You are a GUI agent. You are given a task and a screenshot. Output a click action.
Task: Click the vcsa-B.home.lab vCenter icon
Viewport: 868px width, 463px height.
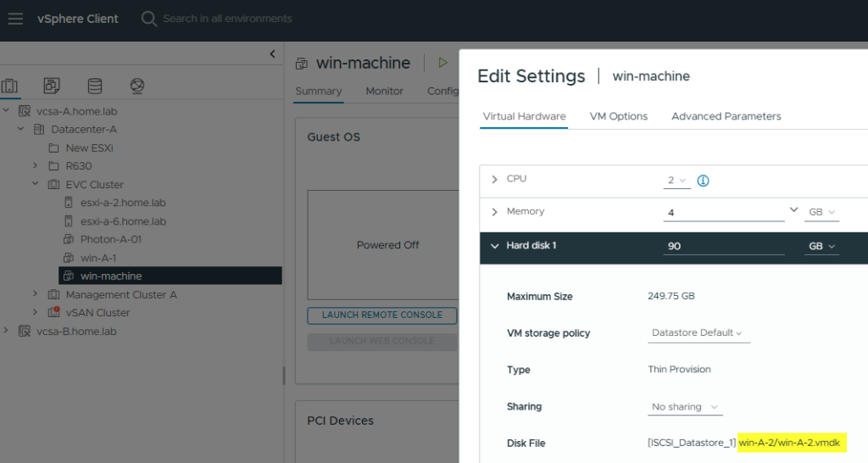pos(25,332)
